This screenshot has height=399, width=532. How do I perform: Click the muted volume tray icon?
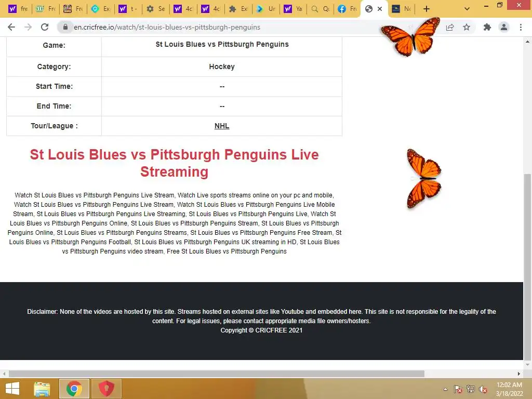pyautogui.click(x=483, y=389)
